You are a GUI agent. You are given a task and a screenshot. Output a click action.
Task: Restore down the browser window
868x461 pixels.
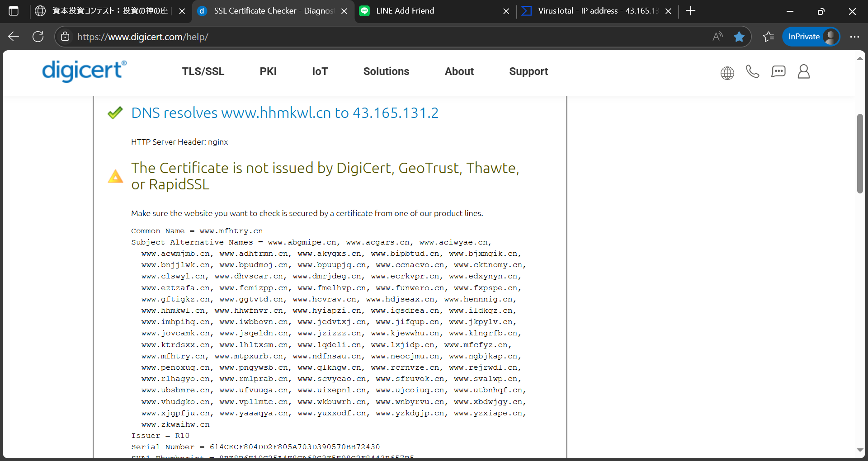coord(821,11)
